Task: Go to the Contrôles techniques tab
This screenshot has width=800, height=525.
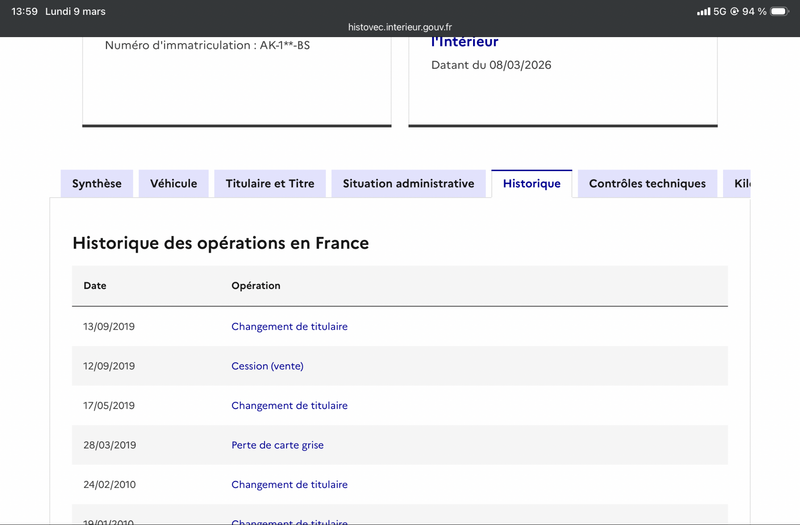Action: [x=647, y=184]
